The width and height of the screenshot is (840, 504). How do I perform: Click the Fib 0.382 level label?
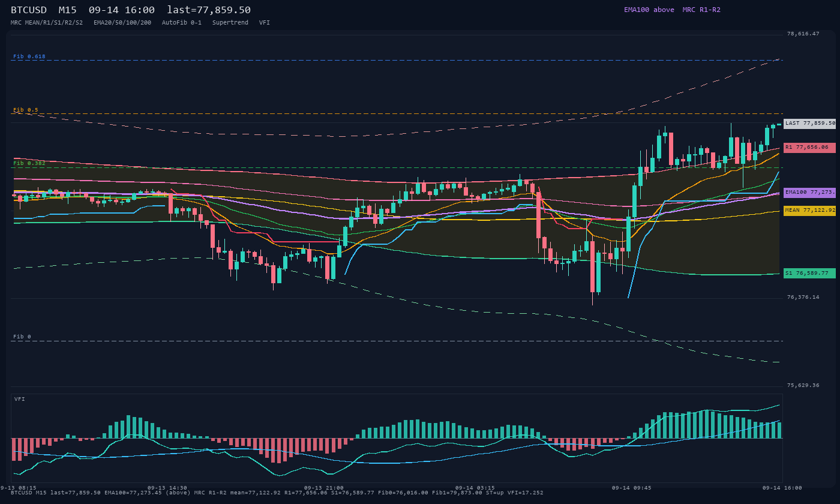[29, 163]
